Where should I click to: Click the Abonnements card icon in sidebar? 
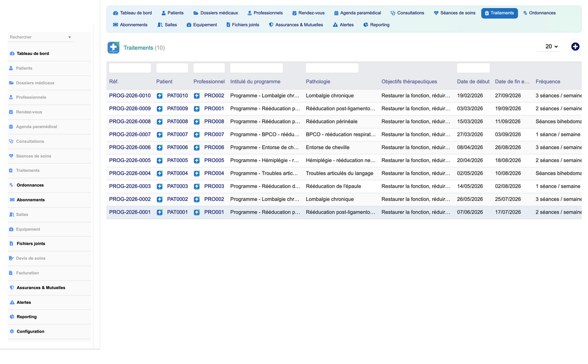tap(12, 200)
